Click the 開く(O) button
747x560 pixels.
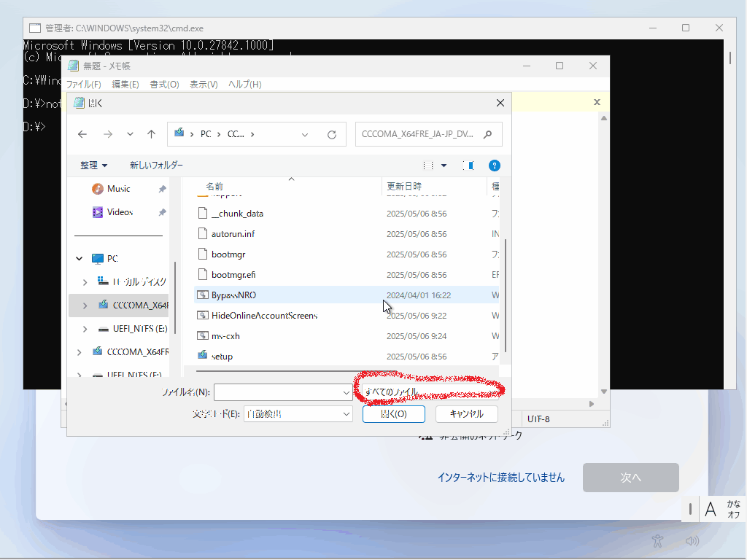(x=393, y=414)
